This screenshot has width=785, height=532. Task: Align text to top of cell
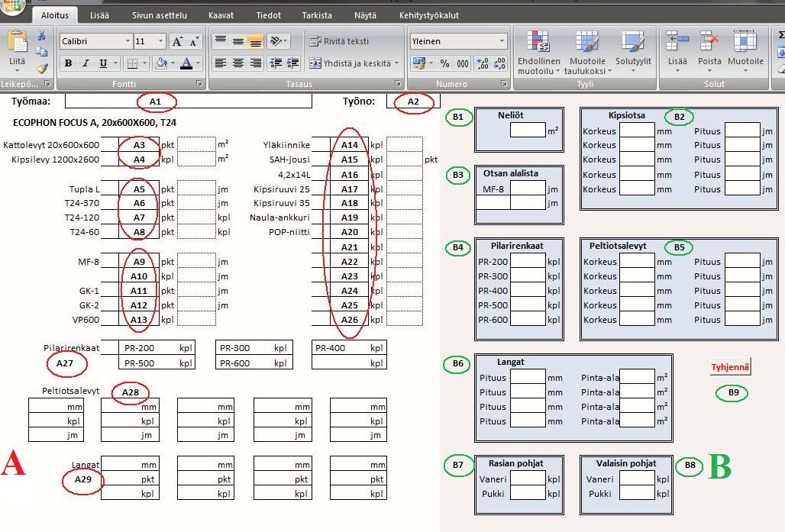pyautogui.click(x=221, y=41)
